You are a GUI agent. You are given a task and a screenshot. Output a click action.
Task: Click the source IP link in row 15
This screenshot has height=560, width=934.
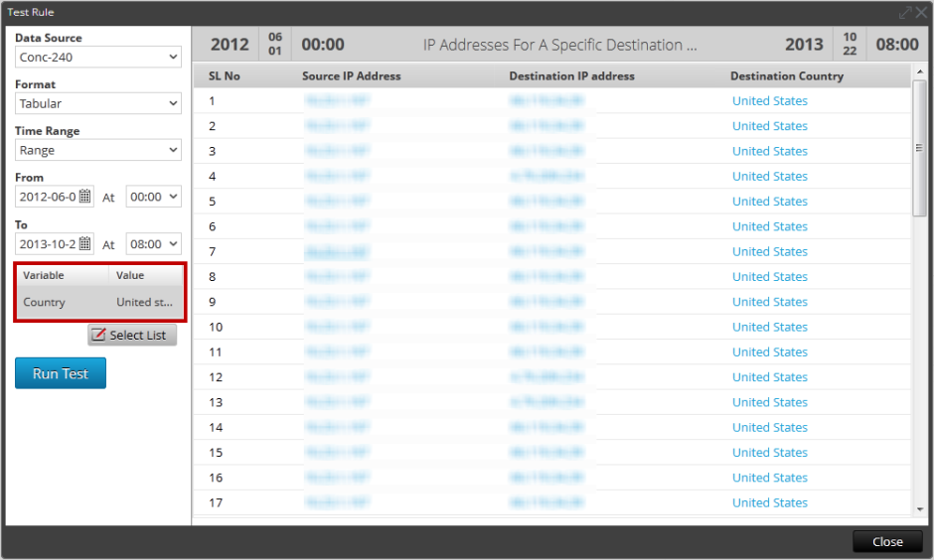(x=337, y=453)
